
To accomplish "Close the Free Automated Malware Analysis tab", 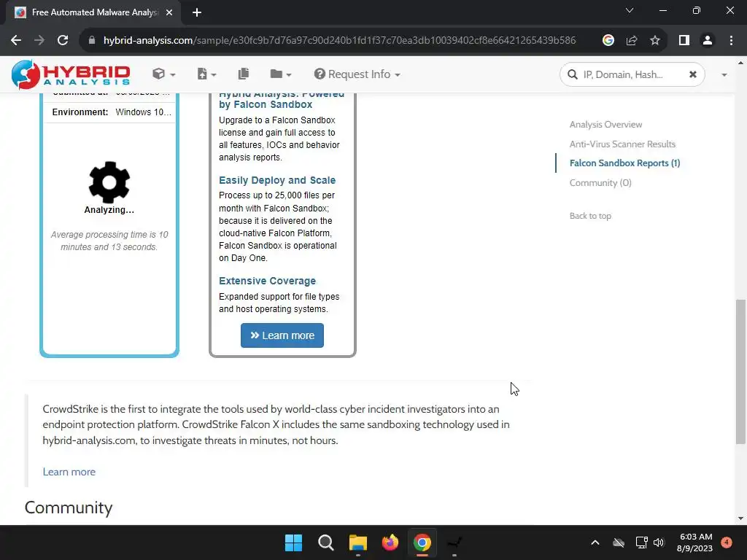I will click(x=169, y=12).
